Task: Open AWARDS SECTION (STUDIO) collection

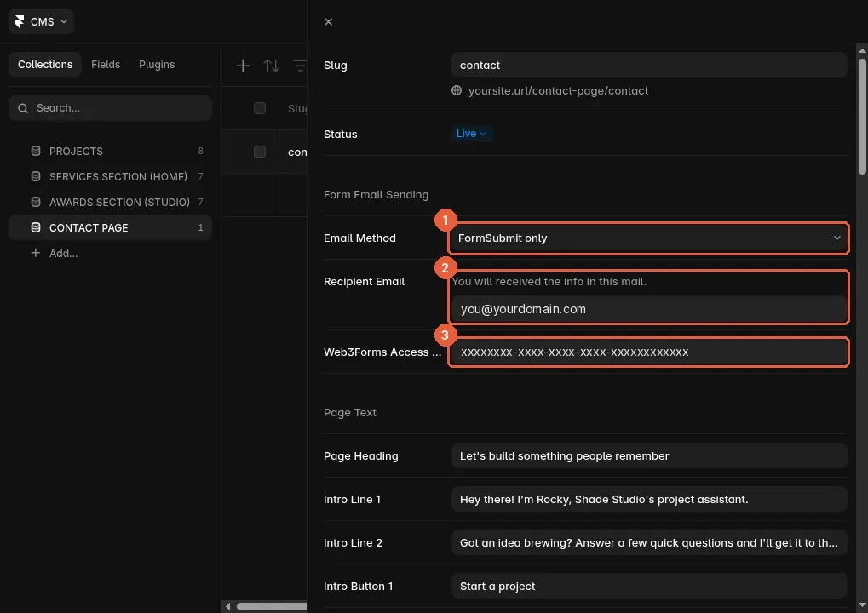Action: point(110,202)
